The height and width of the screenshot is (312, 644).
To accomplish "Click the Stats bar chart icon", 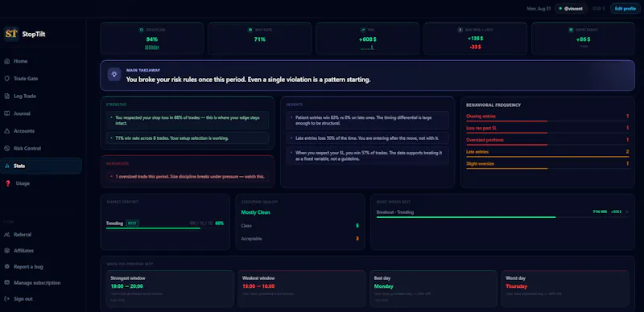I will pyautogui.click(x=7, y=166).
